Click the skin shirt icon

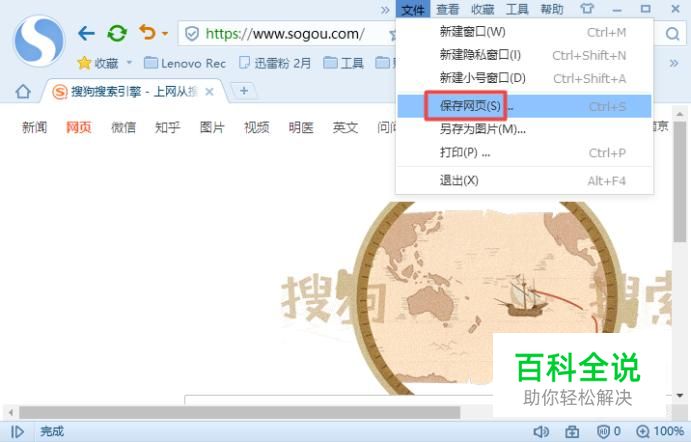(587, 9)
